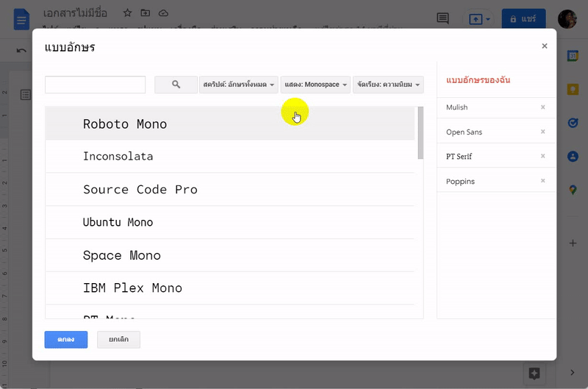The width and height of the screenshot is (588, 389).
Task: Open the Monospace show filter dropdown
Action: pos(315,85)
